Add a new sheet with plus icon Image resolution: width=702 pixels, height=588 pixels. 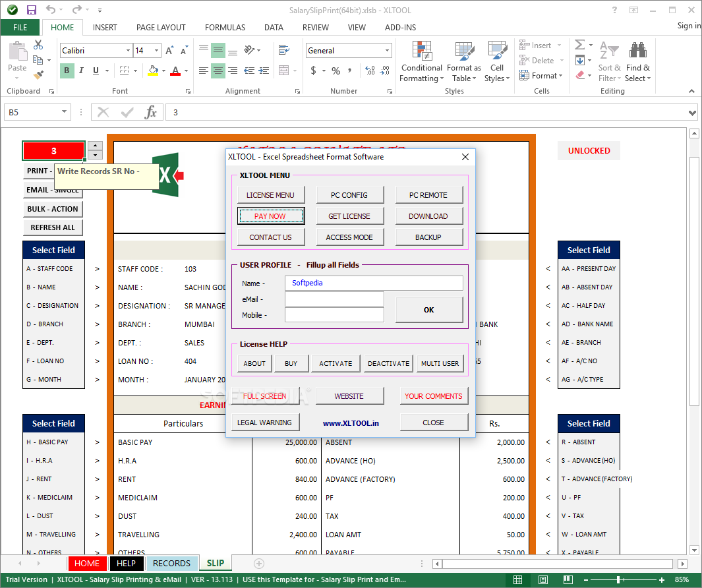coord(259,564)
